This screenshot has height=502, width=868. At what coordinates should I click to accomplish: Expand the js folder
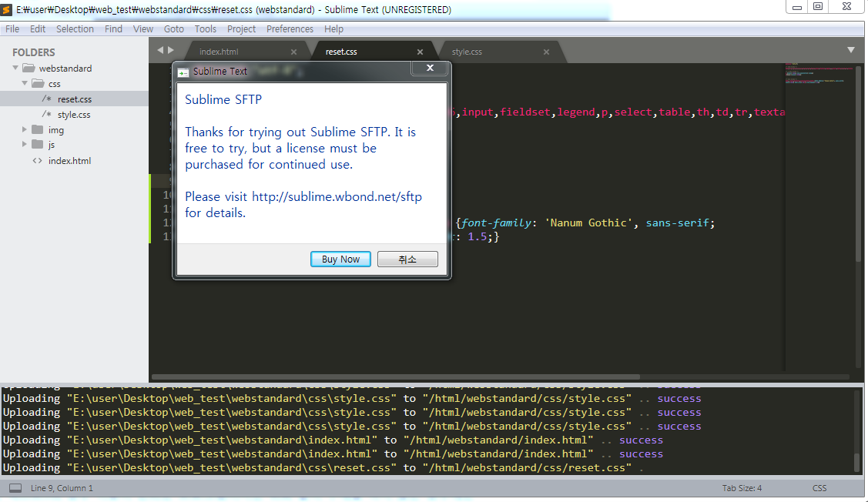click(x=25, y=145)
